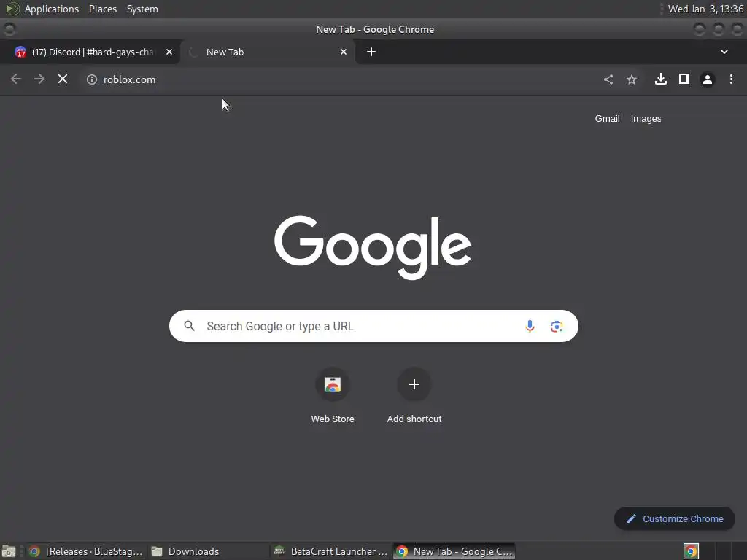
Task: Click Chrome icon in bottom panel tray
Action: pyautogui.click(x=691, y=551)
